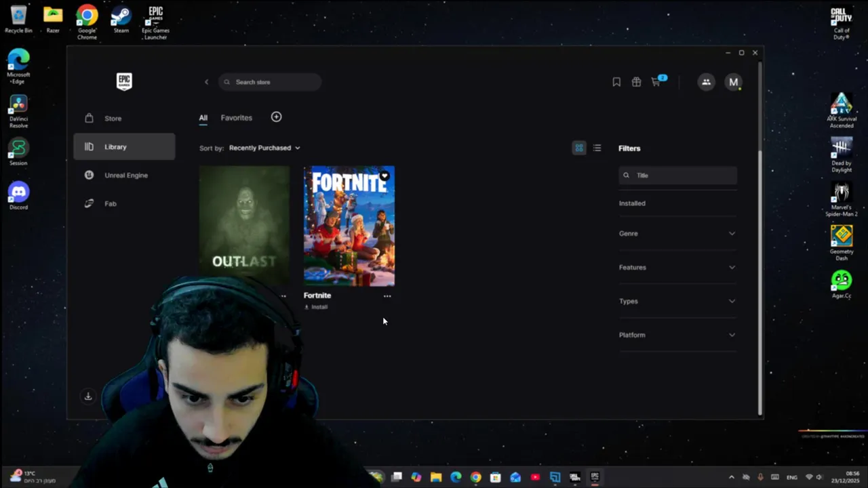This screenshot has width=868, height=488.
Task: Open the Fortnite three-dot options menu
Action: point(387,296)
